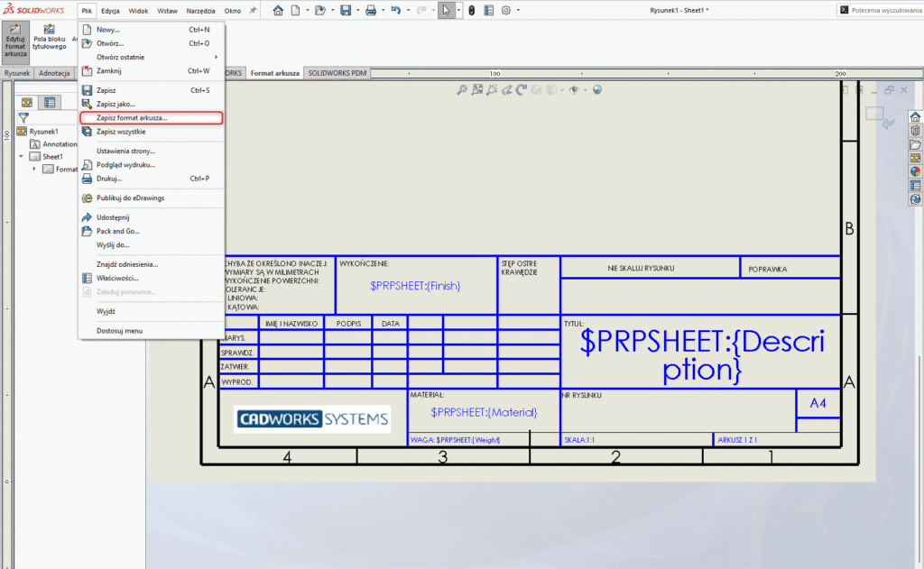Click the Rebuild traffic light icon
Screen dimensions: 924x569
(471, 10)
